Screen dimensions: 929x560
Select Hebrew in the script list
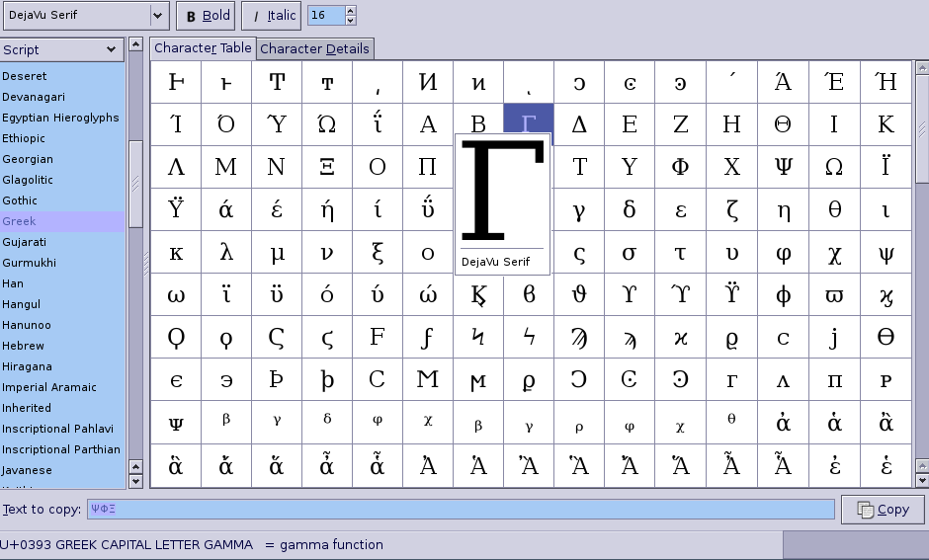(x=24, y=346)
